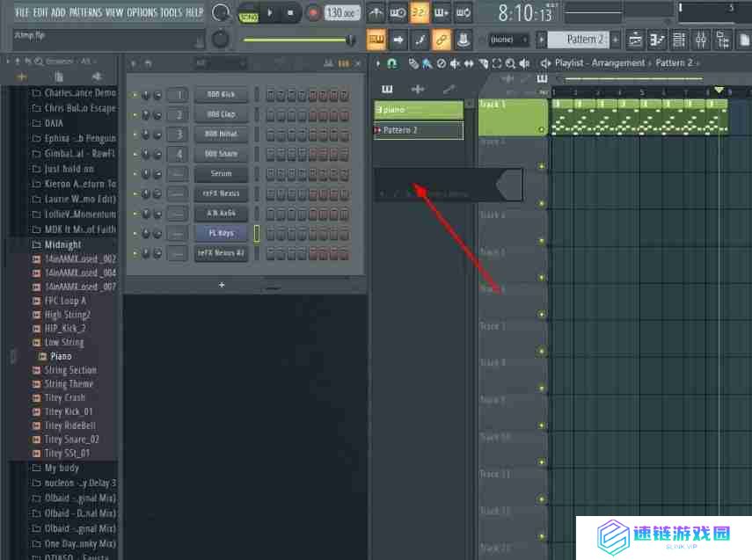Select the playlist paint brush tool
752x560 pixels.
click(x=427, y=62)
